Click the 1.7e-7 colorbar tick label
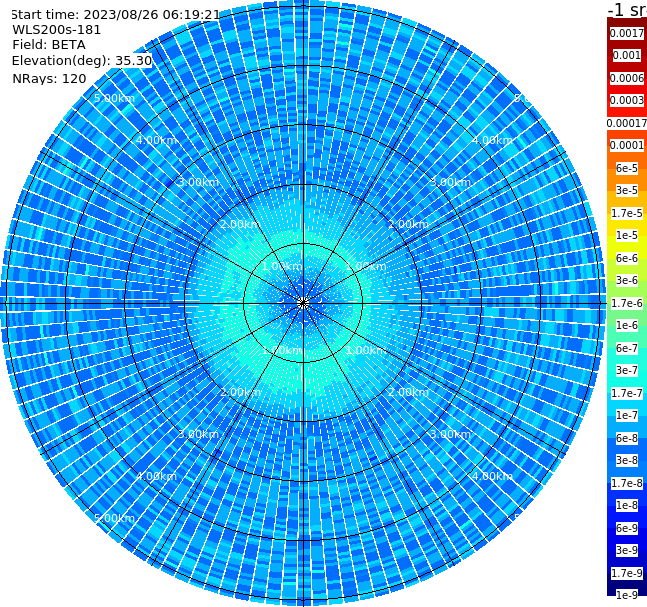The width and height of the screenshot is (647, 607). click(x=627, y=393)
